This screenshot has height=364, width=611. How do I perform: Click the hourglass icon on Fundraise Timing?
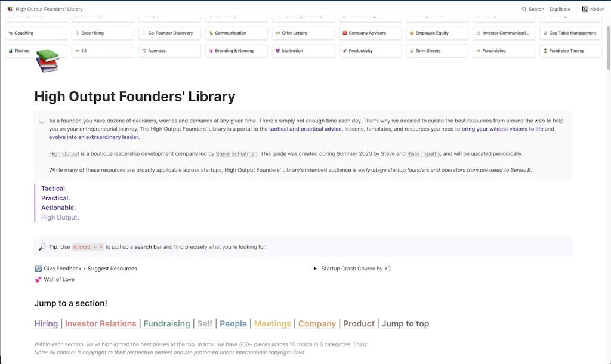(545, 51)
